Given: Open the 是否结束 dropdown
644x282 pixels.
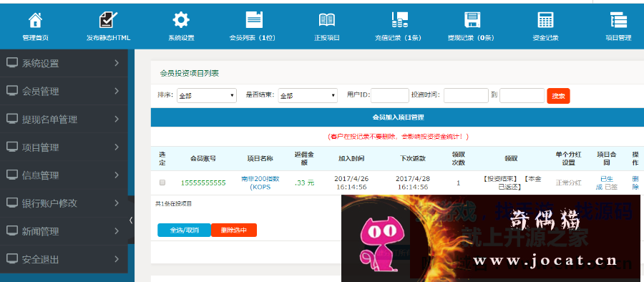Looking at the screenshot, I should pyautogui.click(x=308, y=96).
